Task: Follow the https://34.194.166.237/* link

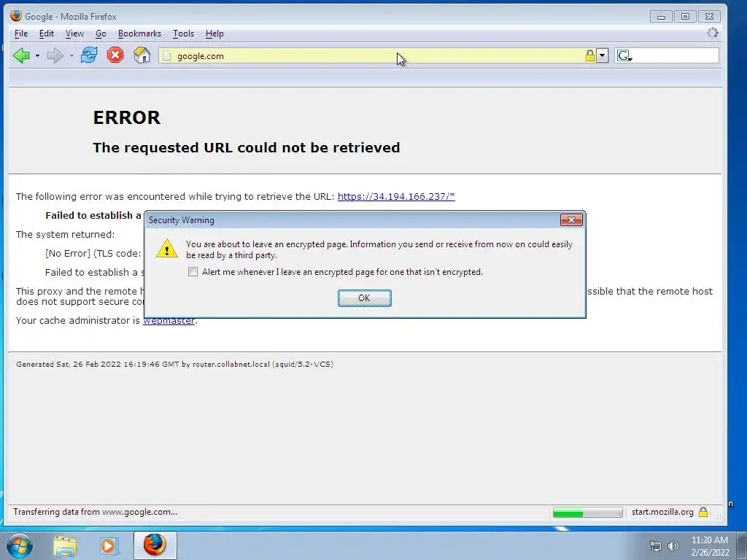Action: click(396, 196)
